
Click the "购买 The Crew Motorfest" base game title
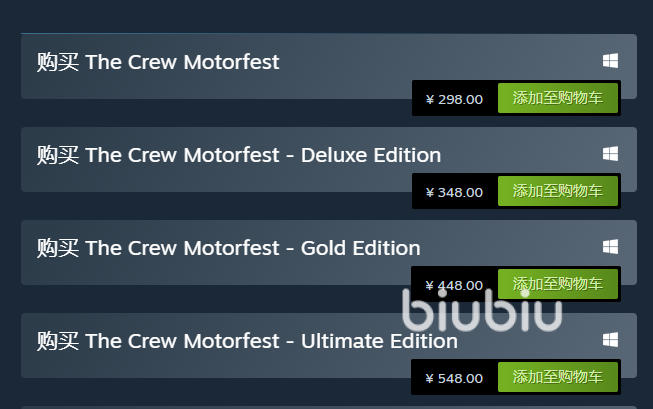coord(158,62)
